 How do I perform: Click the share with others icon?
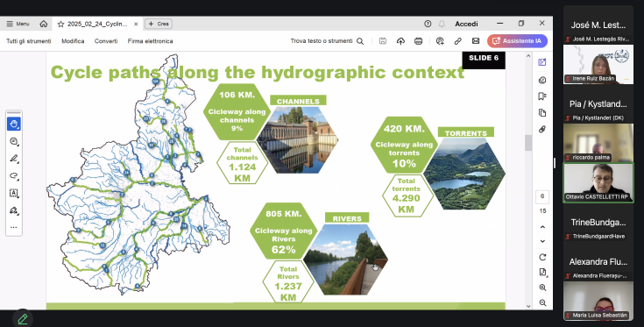pyautogui.click(x=440, y=41)
